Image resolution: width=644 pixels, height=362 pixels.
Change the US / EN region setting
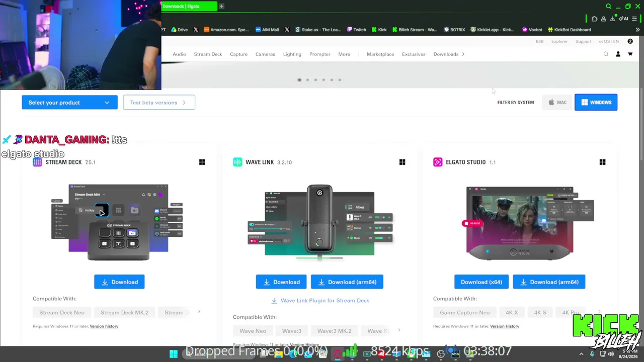(609, 41)
